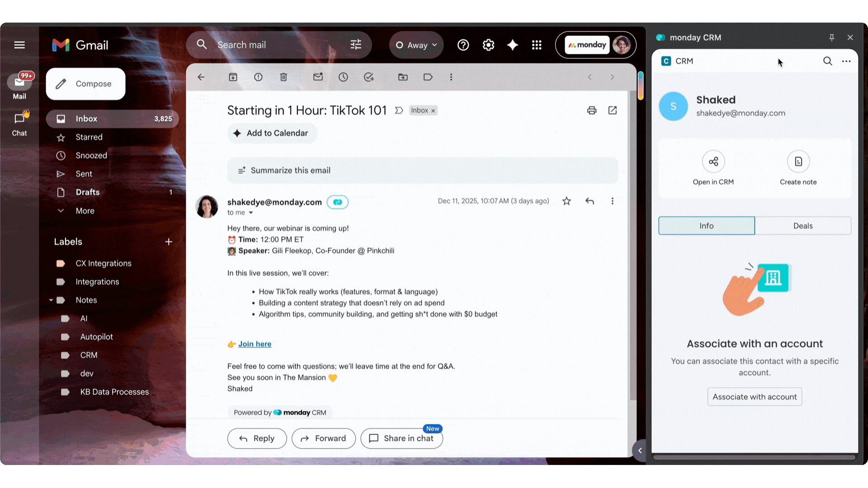
Task: Open the Away status dropdown
Action: pos(416,45)
